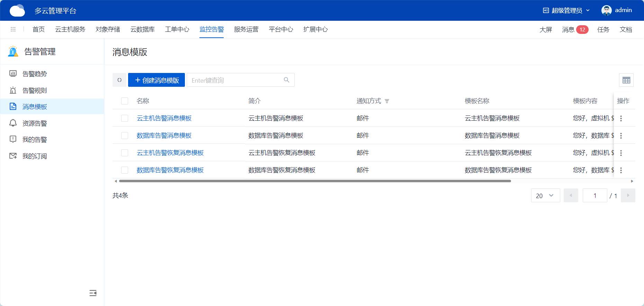Click the horizontal table scrollbar
The width and height of the screenshot is (644, 306).
[314, 181]
